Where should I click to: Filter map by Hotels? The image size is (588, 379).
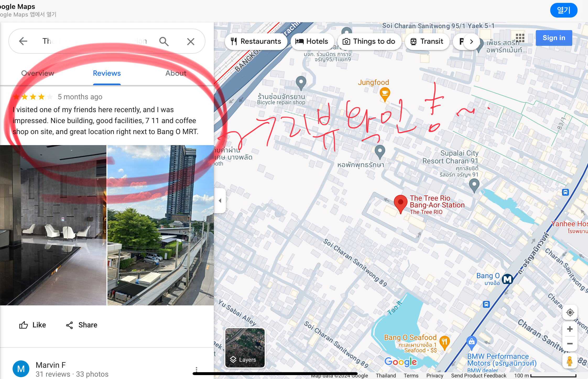click(x=312, y=41)
